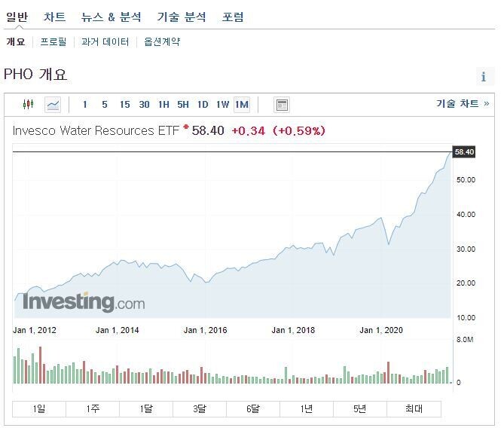Viewport: 504px width, 428px height.
Task: Switch to candlestick chart type
Action: tap(29, 105)
